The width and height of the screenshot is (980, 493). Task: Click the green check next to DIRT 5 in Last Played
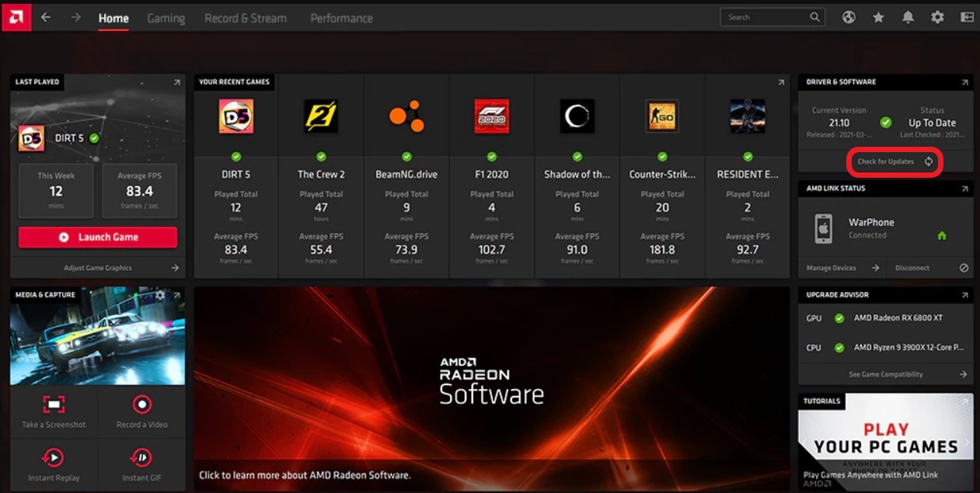pos(94,138)
